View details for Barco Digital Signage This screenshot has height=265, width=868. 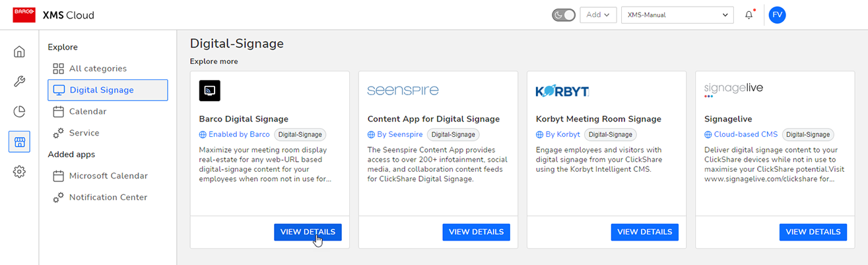[x=308, y=232]
